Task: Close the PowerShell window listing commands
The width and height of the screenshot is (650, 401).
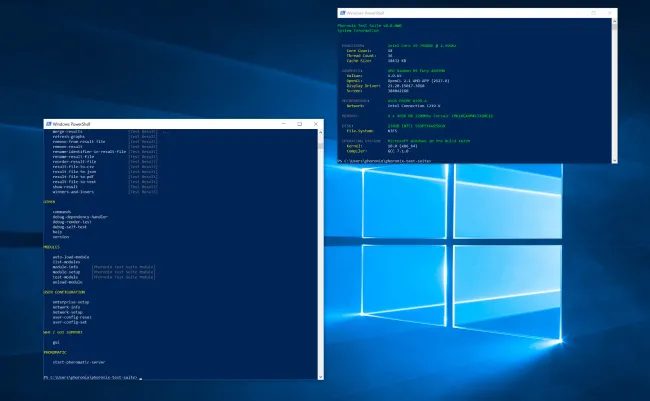Action: click(x=315, y=124)
